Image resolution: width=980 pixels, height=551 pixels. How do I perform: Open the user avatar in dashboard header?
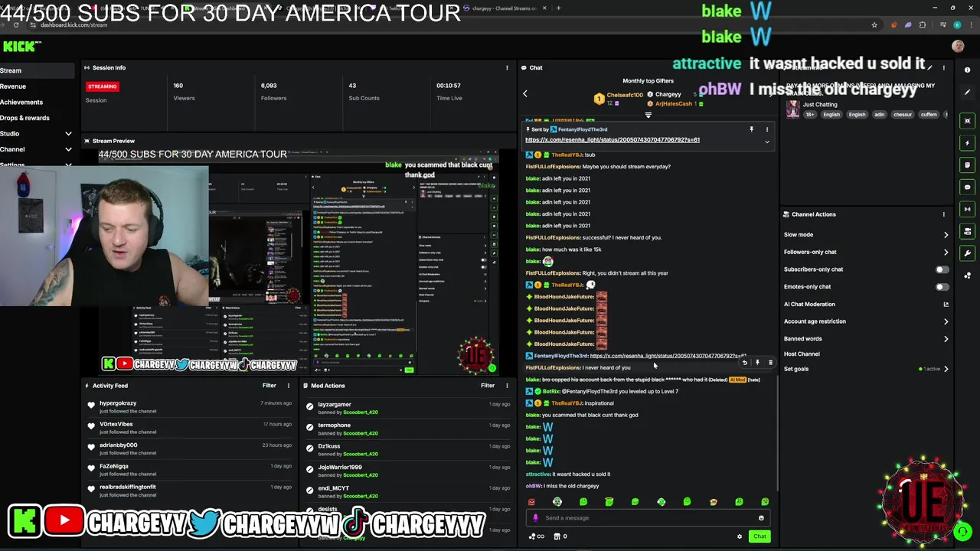(958, 46)
